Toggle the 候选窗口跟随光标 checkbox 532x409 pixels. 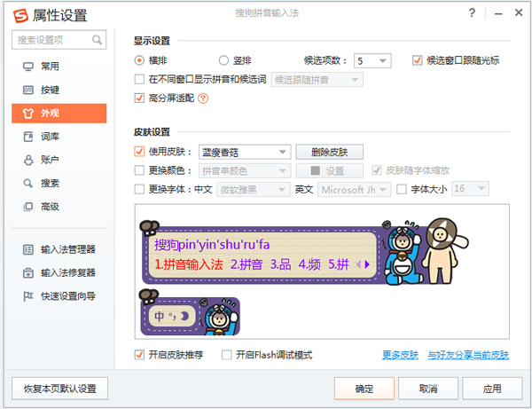click(417, 60)
